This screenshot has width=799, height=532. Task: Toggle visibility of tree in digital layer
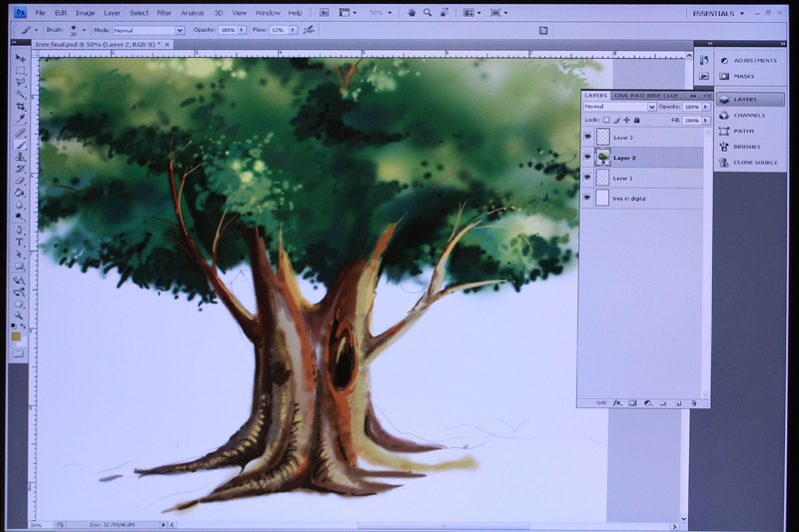[587, 198]
